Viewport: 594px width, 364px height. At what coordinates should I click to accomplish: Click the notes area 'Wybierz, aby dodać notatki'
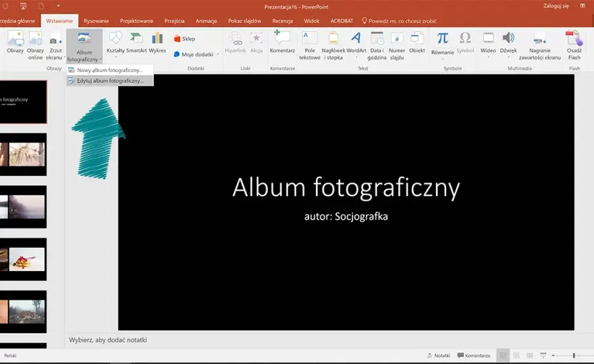(108, 340)
